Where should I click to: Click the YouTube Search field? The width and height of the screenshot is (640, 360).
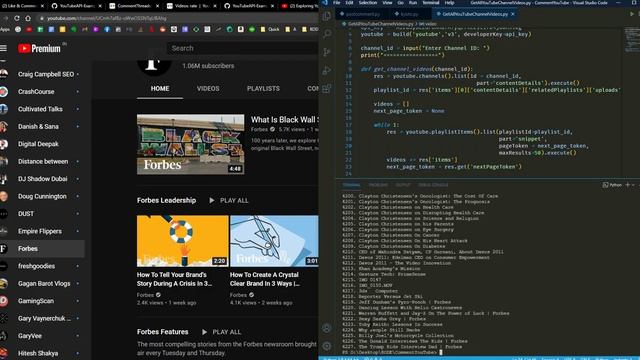[x=242, y=48]
